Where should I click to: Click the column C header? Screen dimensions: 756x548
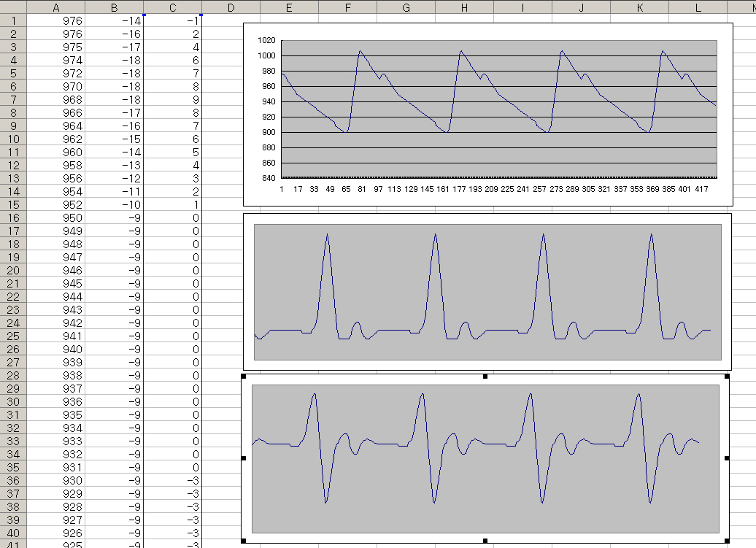pyautogui.click(x=172, y=7)
